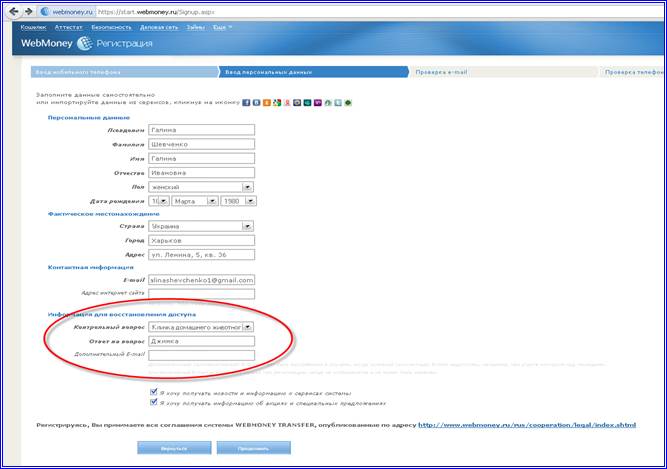Click the additional E-mail field

click(x=202, y=355)
